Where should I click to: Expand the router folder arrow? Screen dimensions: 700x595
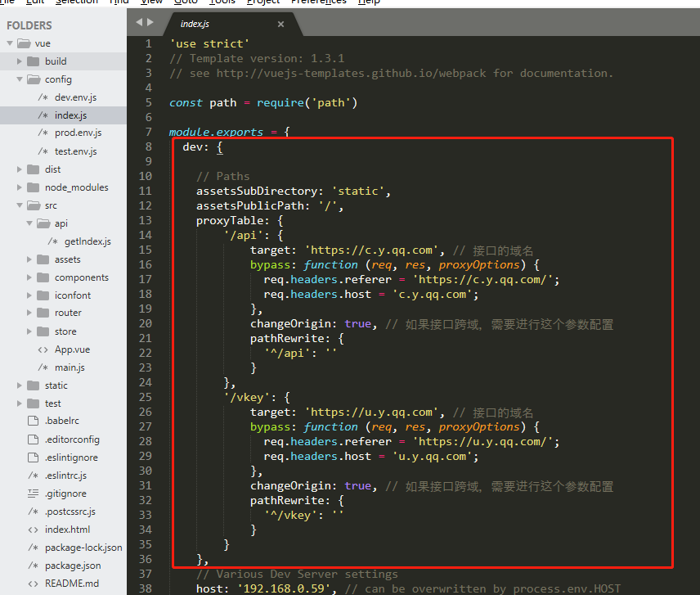click(29, 313)
